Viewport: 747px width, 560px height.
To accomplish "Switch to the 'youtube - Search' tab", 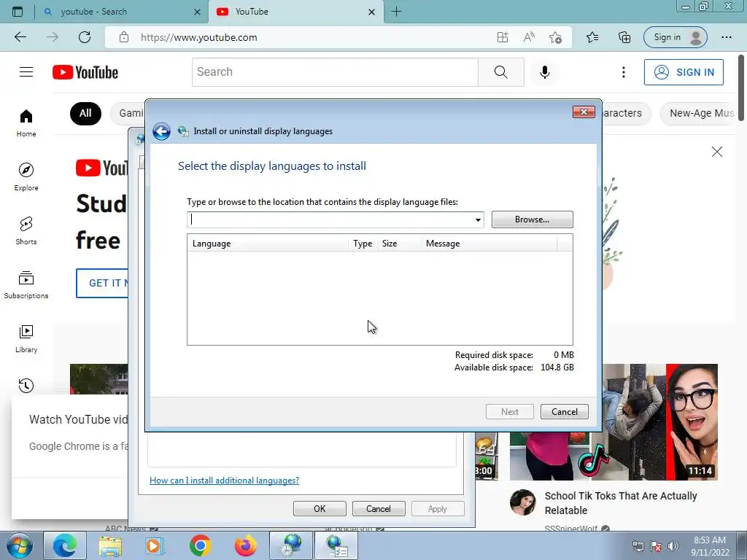I will pyautogui.click(x=123, y=12).
